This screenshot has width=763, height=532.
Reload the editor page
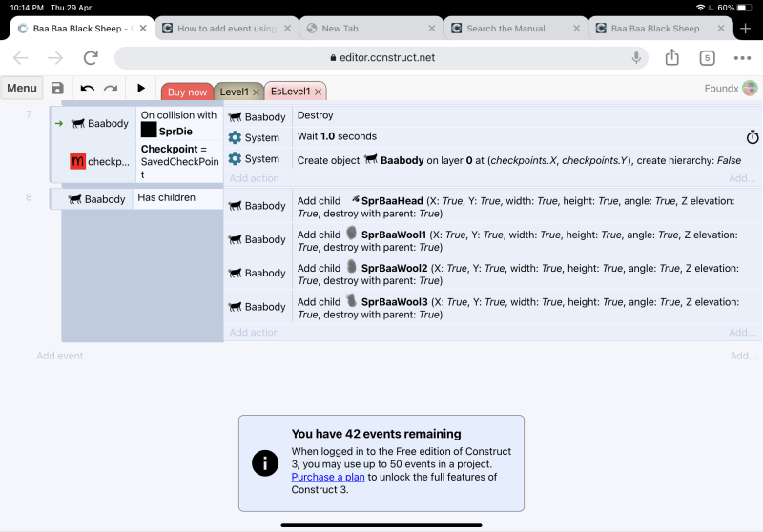pos(91,58)
